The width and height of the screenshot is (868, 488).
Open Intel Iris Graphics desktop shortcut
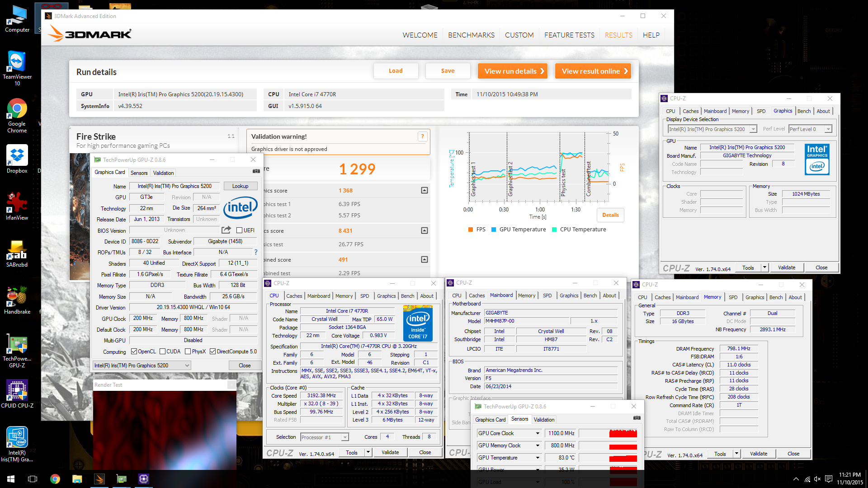(17, 445)
